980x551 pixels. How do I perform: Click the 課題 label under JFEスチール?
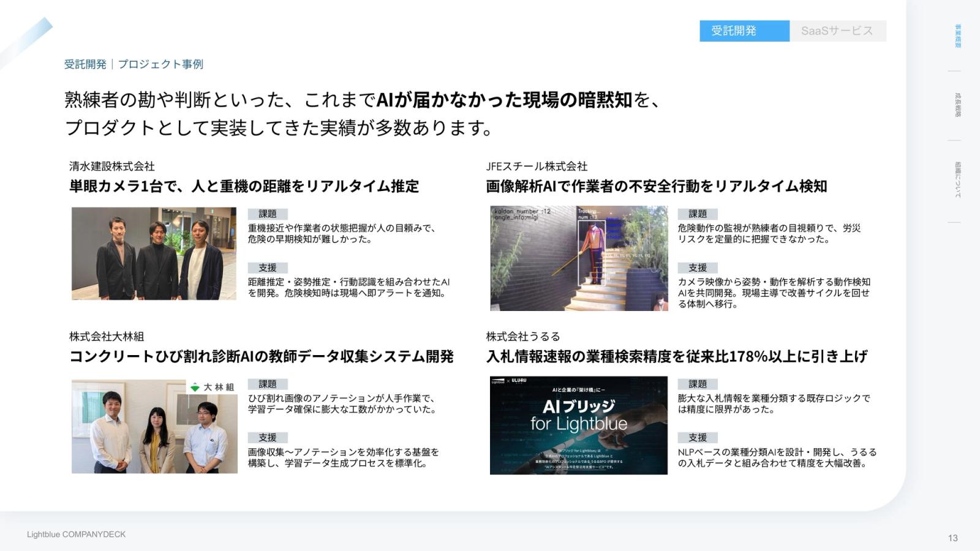[x=698, y=214]
